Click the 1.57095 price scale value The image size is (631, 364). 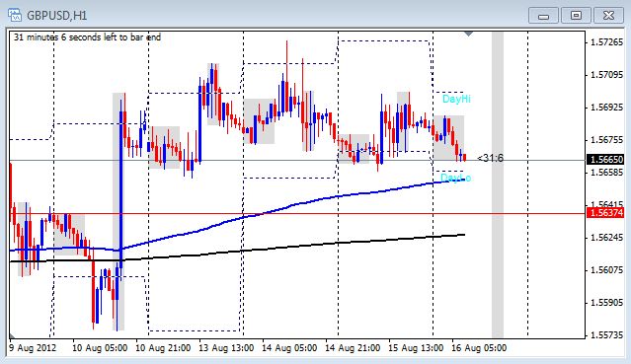(x=606, y=75)
